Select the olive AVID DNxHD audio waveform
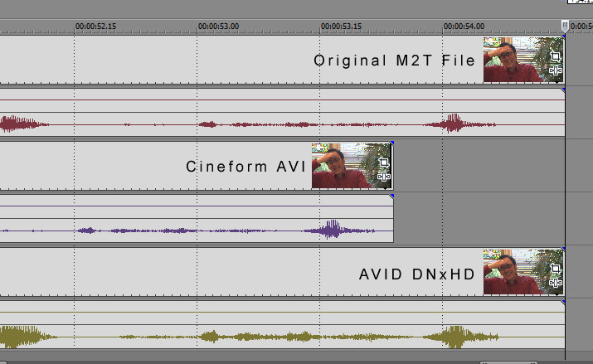 tap(282, 337)
